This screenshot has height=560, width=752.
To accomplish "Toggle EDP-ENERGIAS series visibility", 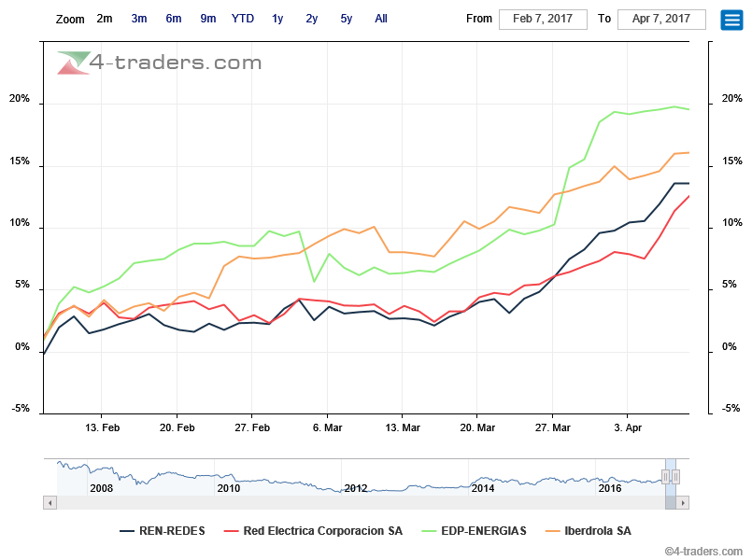I will (475, 531).
